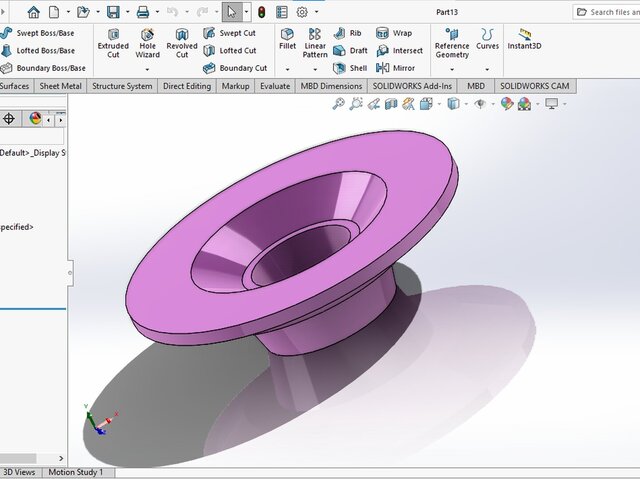Viewport: 640px width, 479px height.
Task: Select the Shell tool
Action: click(350, 68)
